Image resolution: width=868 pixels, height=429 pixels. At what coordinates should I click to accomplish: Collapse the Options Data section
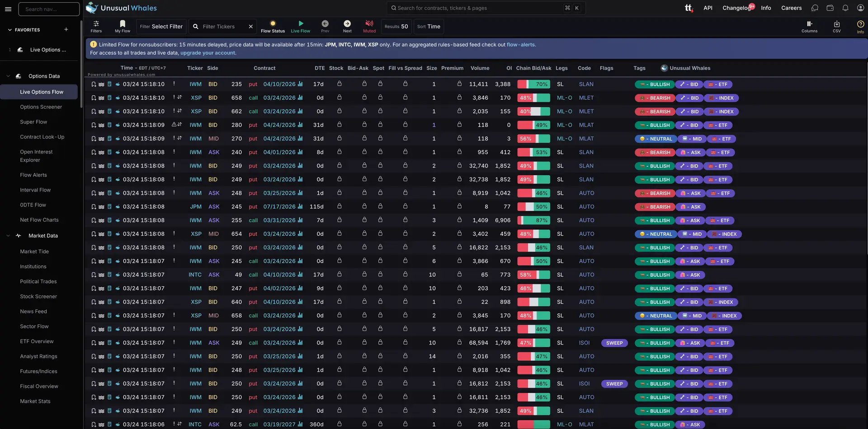8,76
